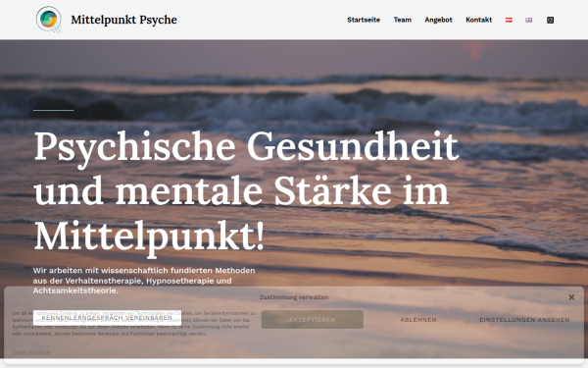This screenshot has width=588, height=368.
Task: Close the cookie consent banner
Action: [571, 297]
